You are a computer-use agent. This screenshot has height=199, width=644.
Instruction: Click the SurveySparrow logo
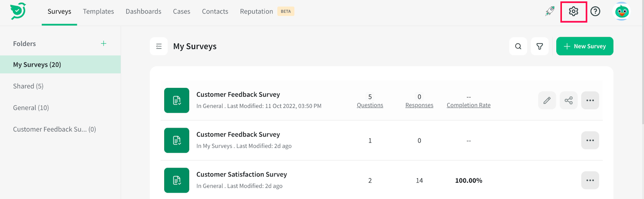pos(18,11)
